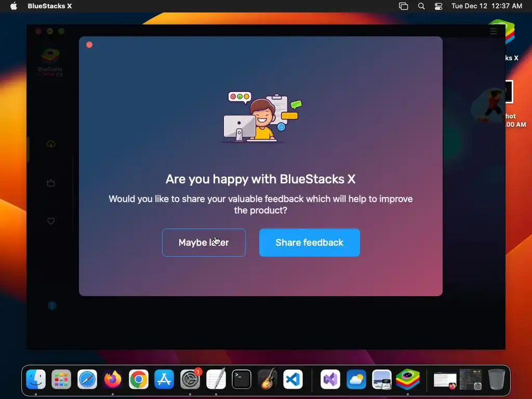Image resolution: width=532 pixels, height=399 pixels.
Task: Launch Safari from the Dock
Action: [87, 379]
